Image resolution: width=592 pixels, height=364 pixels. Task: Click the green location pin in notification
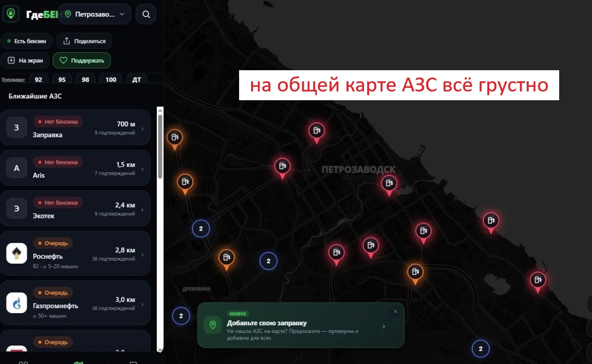pos(213,325)
